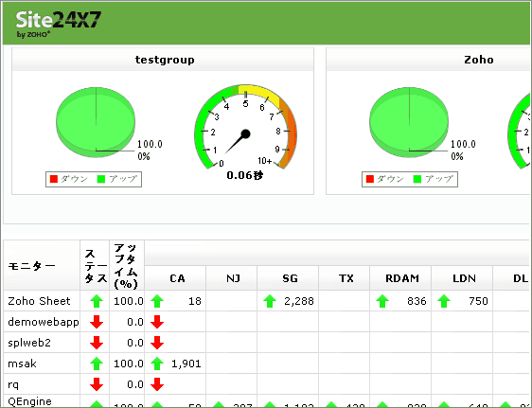Screen dimensions: 532x408
Task: Click the red ダウン legend swatch in testgroup
Action: (54, 179)
